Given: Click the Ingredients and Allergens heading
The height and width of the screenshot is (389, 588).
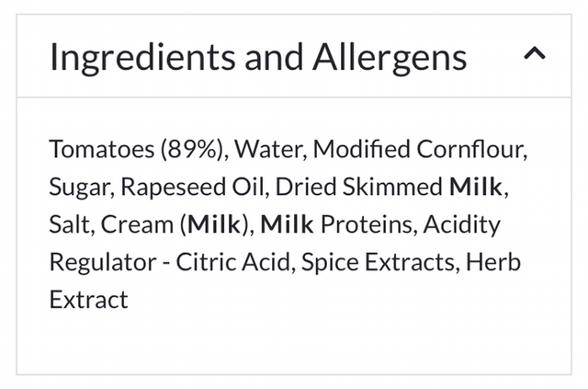Looking at the screenshot, I should pos(257,57).
